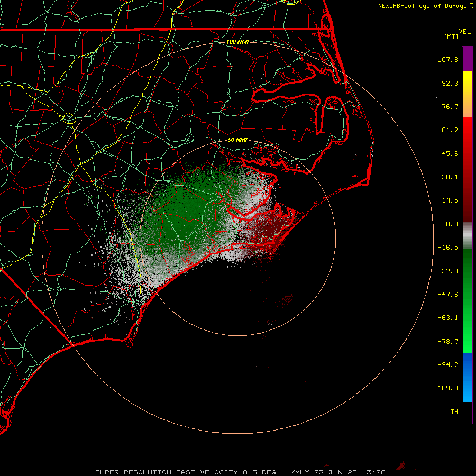Select the -78.7 value on the velocity scale
Viewport: 476px width, 476px height.
[x=448, y=342]
